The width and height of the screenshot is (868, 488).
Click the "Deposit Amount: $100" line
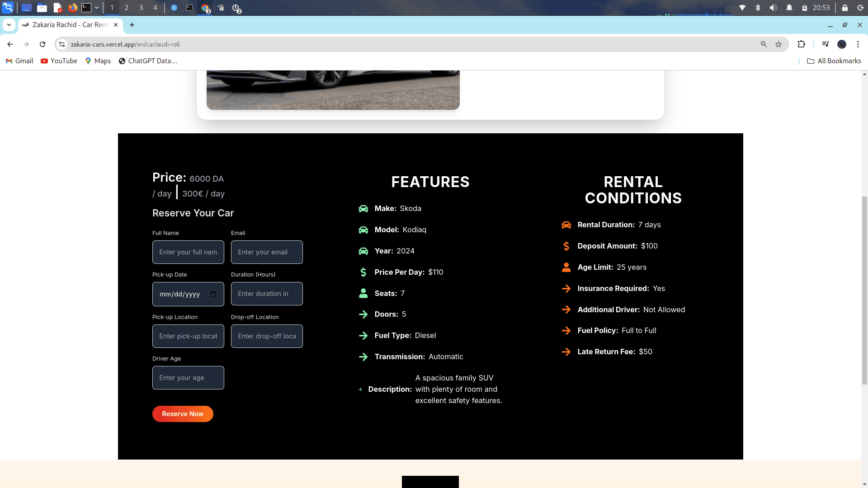tap(609, 246)
